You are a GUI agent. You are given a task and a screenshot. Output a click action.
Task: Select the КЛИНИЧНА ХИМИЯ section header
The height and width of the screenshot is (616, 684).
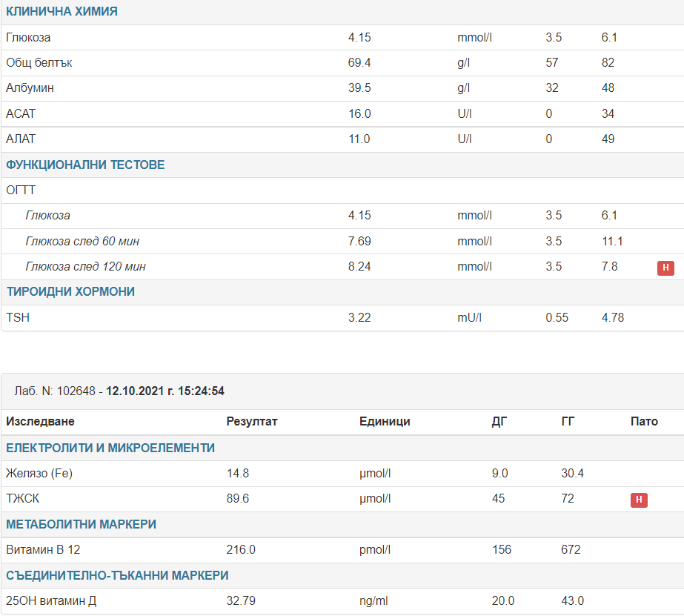click(x=62, y=12)
